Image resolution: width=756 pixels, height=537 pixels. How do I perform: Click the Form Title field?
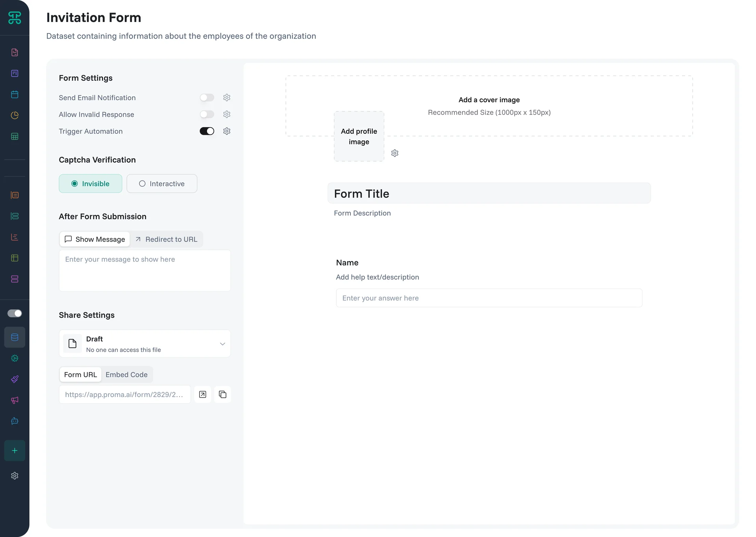pos(489,194)
